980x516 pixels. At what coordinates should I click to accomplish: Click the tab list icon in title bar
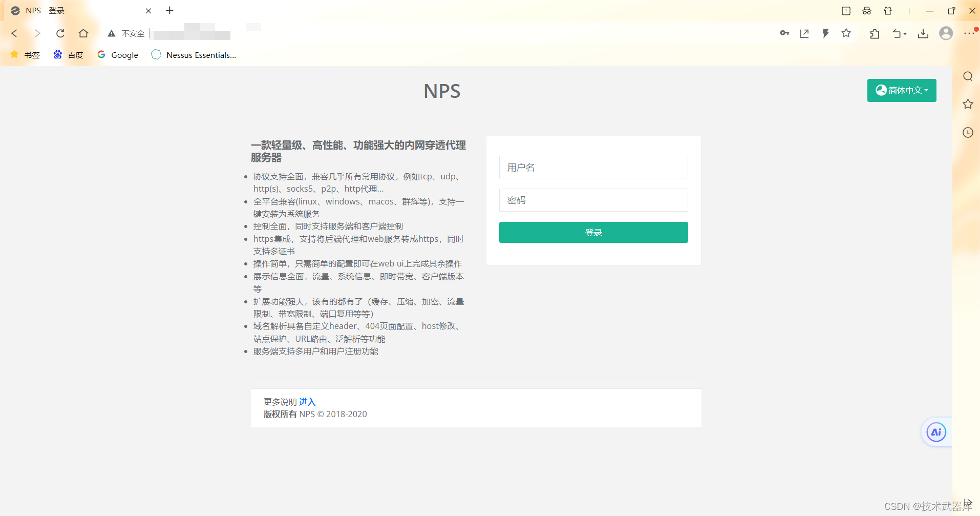point(846,11)
